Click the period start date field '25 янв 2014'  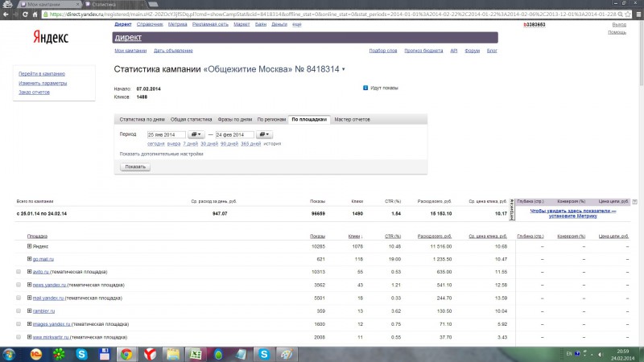click(x=167, y=134)
